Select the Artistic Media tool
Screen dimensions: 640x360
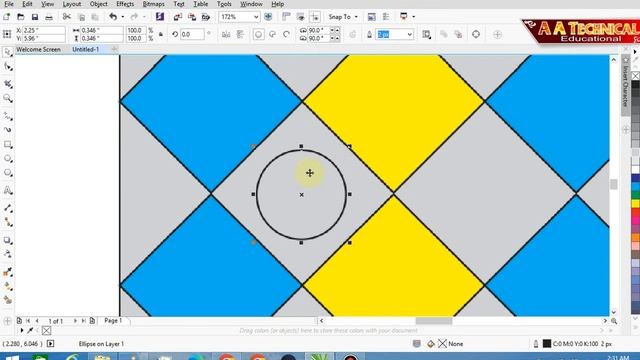pos(8,130)
